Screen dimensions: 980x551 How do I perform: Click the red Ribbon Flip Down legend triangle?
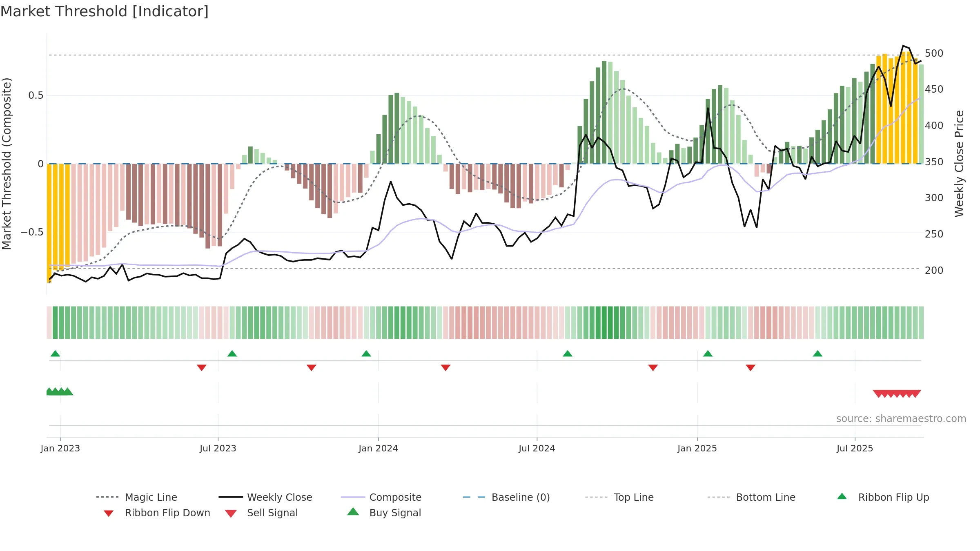[x=109, y=513]
